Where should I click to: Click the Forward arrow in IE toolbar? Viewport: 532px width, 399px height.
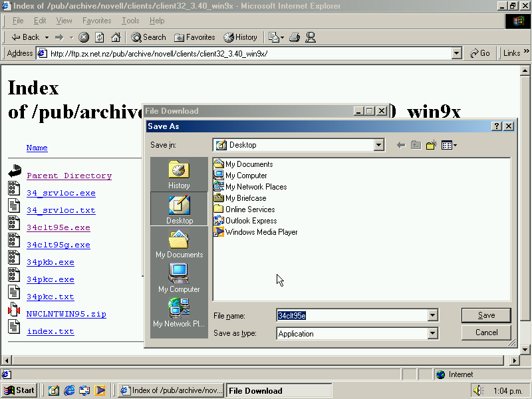pyautogui.click(x=59, y=37)
